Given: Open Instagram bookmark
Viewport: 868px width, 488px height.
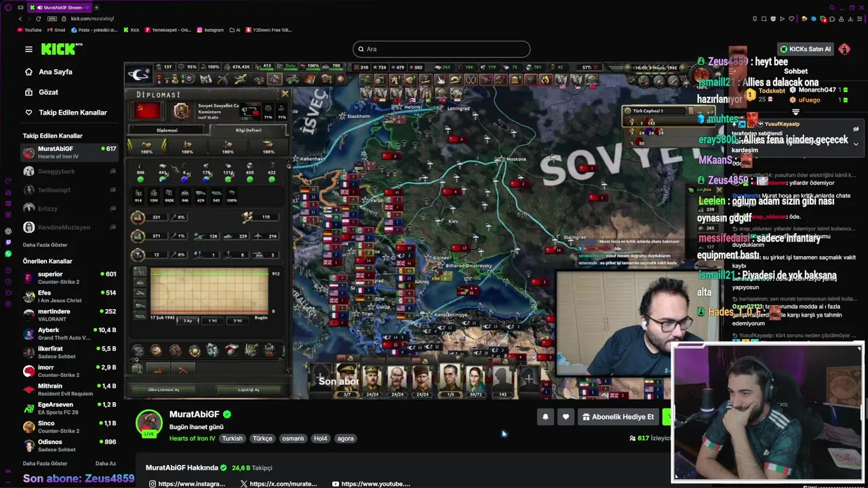Looking at the screenshot, I should pos(210,30).
